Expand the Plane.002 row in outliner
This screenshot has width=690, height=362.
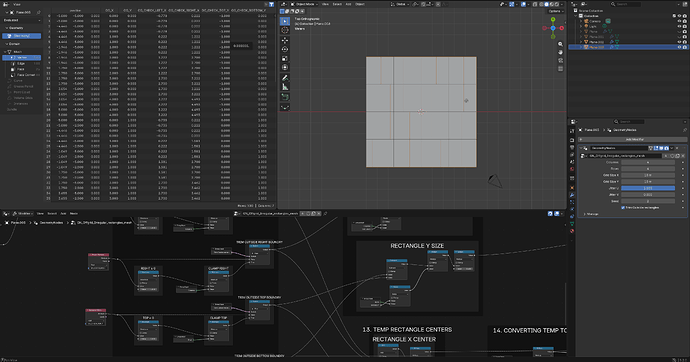[581, 42]
